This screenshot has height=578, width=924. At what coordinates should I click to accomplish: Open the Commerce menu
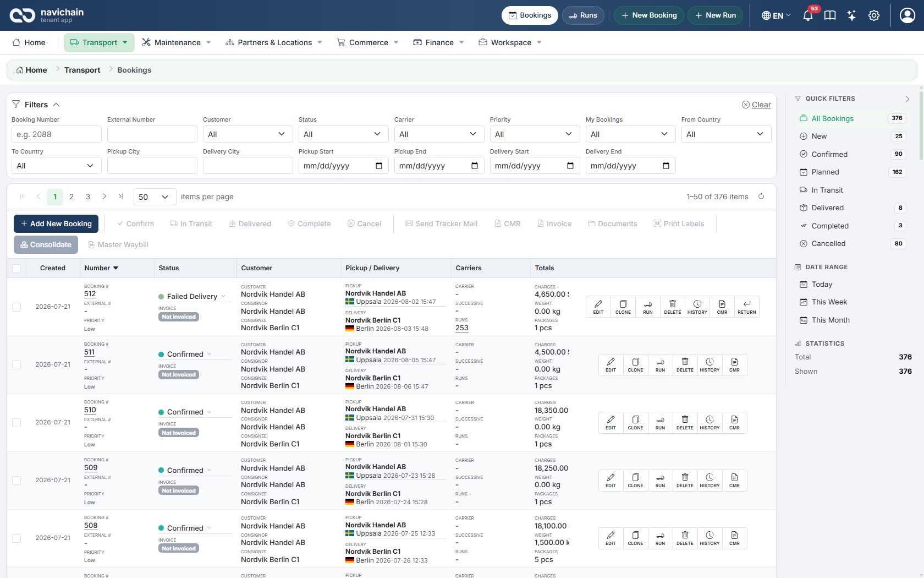tap(367, 42)
